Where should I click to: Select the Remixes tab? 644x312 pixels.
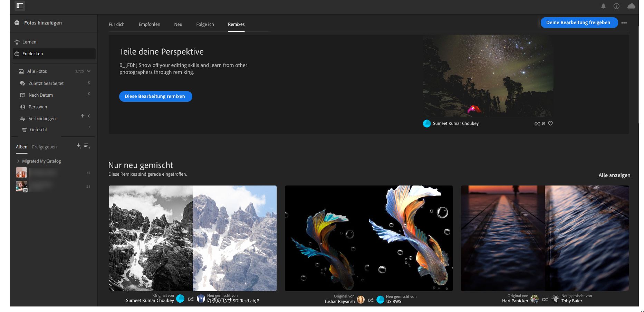(x=236, y=25)
